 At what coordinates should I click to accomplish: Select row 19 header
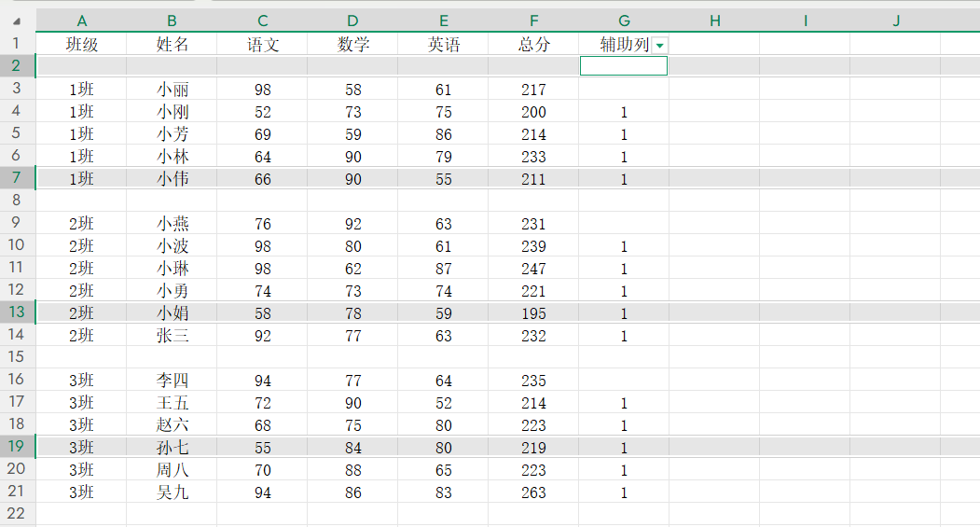point(17,447)
